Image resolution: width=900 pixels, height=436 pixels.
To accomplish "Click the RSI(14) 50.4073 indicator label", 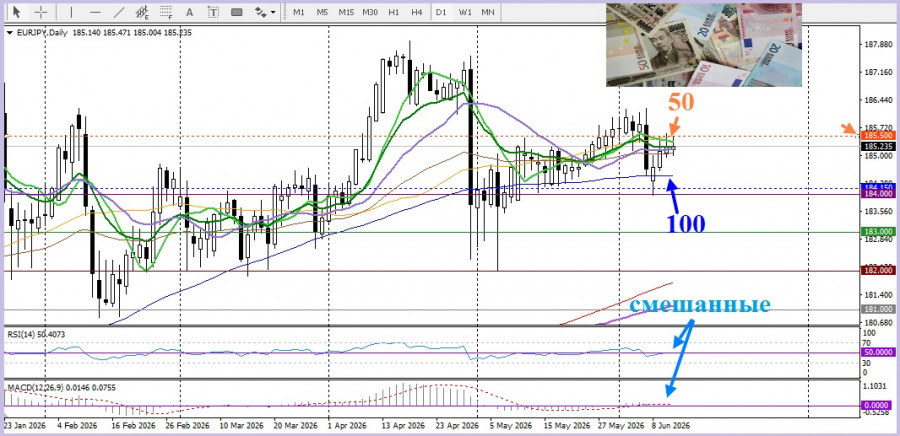I will 36,333.
